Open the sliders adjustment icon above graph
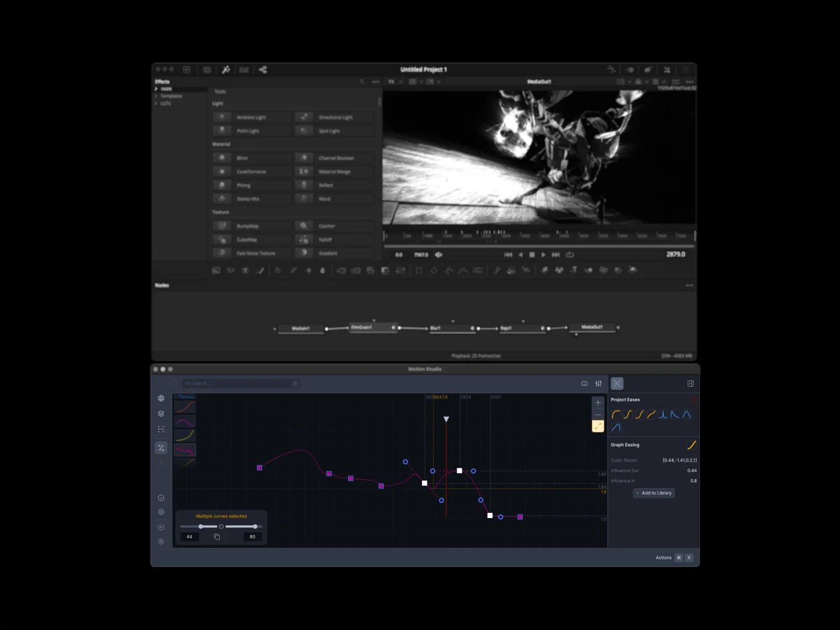This screenshot has width=840, height=630. 598,384
